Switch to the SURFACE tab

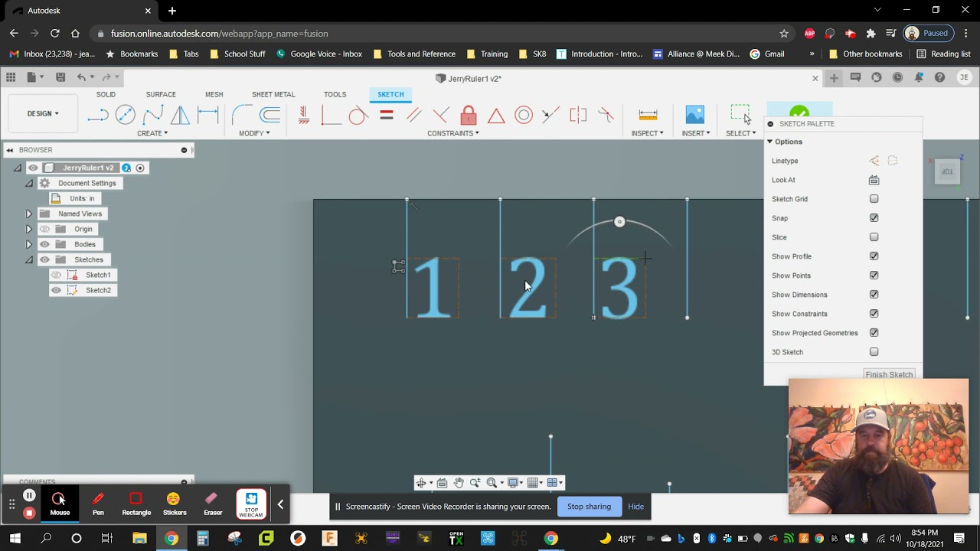pyautogui.click(x=161, y=94)
